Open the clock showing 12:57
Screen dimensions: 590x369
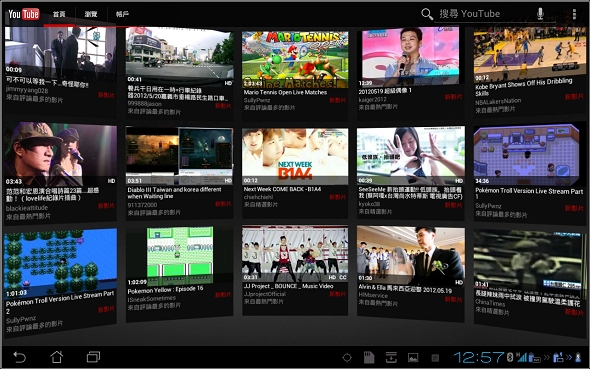(x=478, y=357)
